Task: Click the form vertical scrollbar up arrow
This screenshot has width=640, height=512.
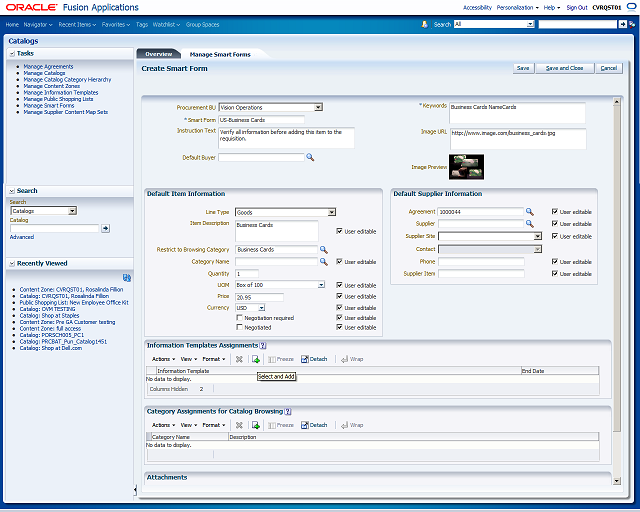Action: (617, 101)
